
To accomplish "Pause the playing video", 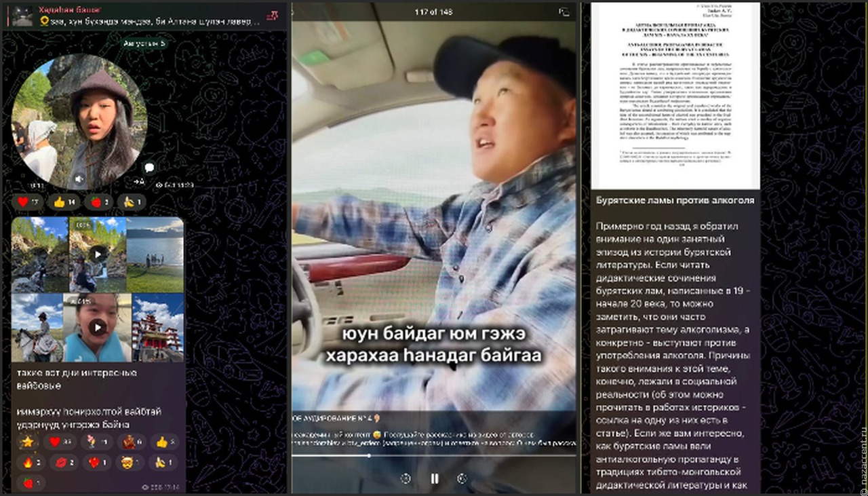I will coord(434,478).
